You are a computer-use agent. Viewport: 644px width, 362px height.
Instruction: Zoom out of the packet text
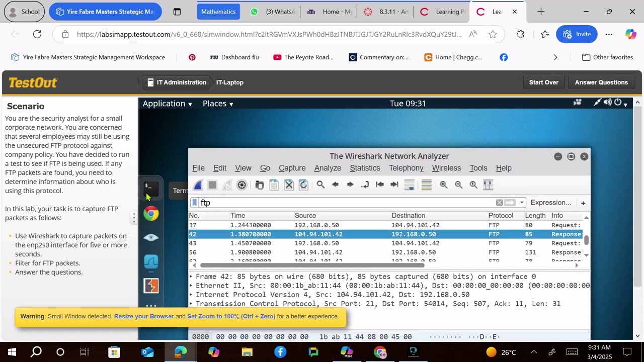pyautogui.click(x=458, y=185)
